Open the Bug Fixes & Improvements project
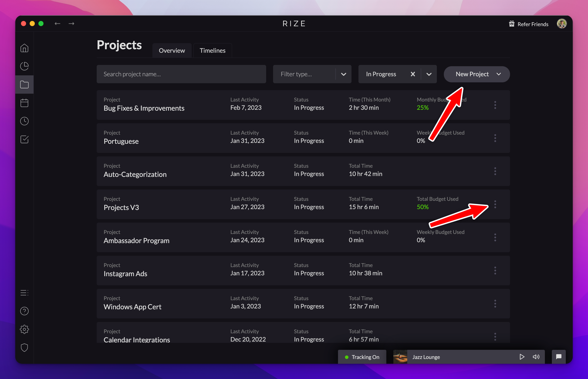588x379 pixels. tap(144, 108)
